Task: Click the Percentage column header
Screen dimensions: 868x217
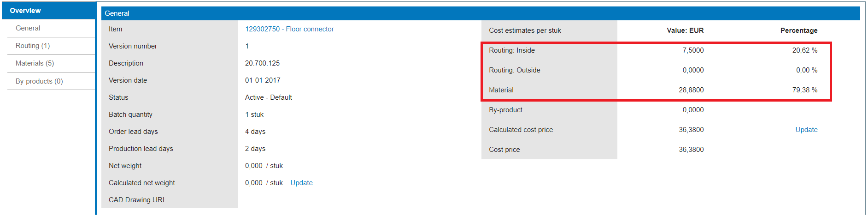Action: [798, 30]
